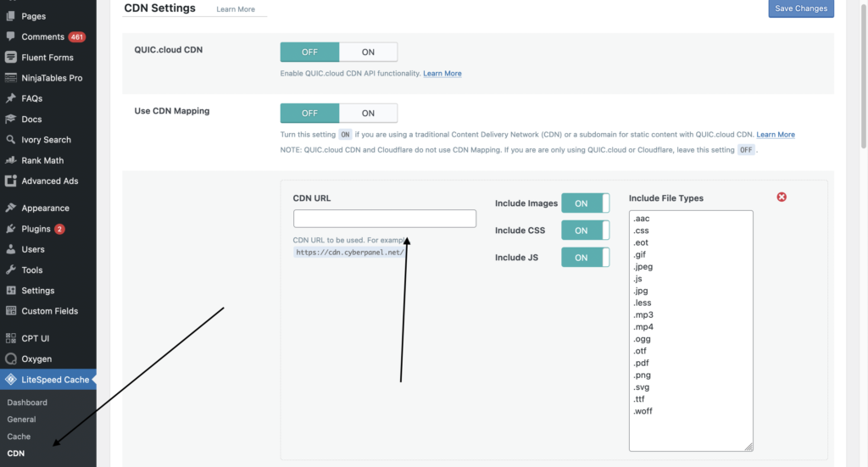The image size is (868, 467).
Task: Click the Plugins plug icon
Action: click(10, 229)
